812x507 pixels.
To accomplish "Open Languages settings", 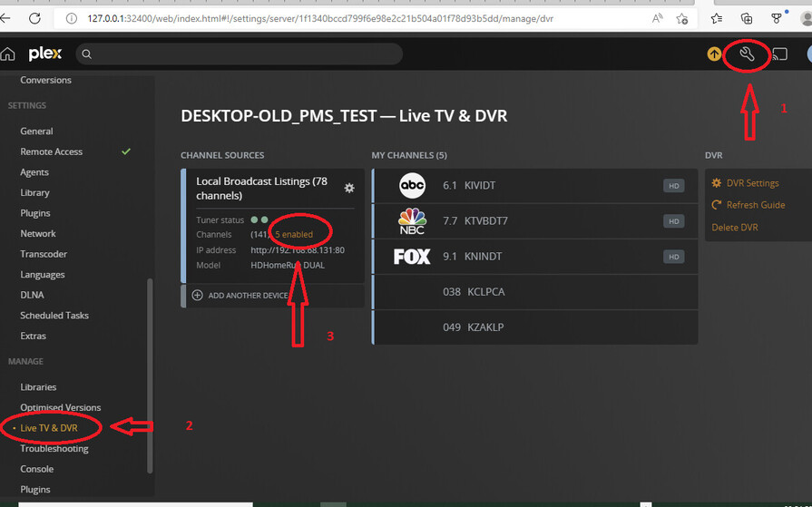I will 43,275.
